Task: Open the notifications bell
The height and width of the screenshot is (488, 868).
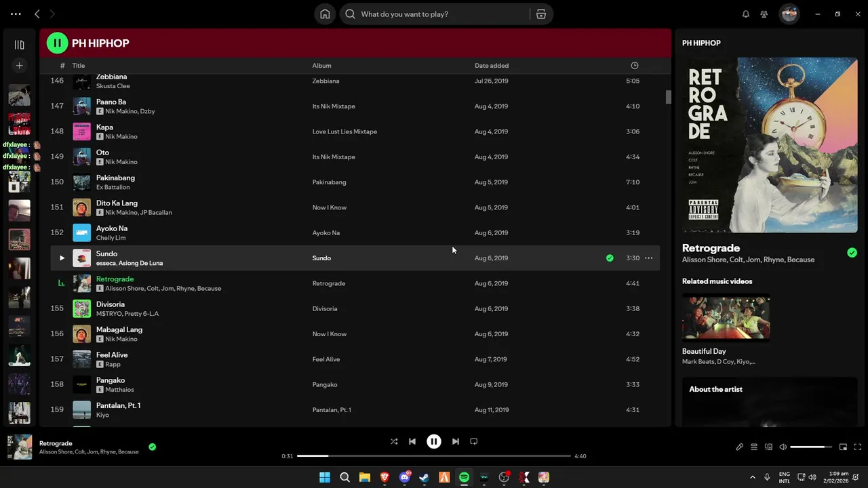Action: pyautogui.click(x=746, y=14)
